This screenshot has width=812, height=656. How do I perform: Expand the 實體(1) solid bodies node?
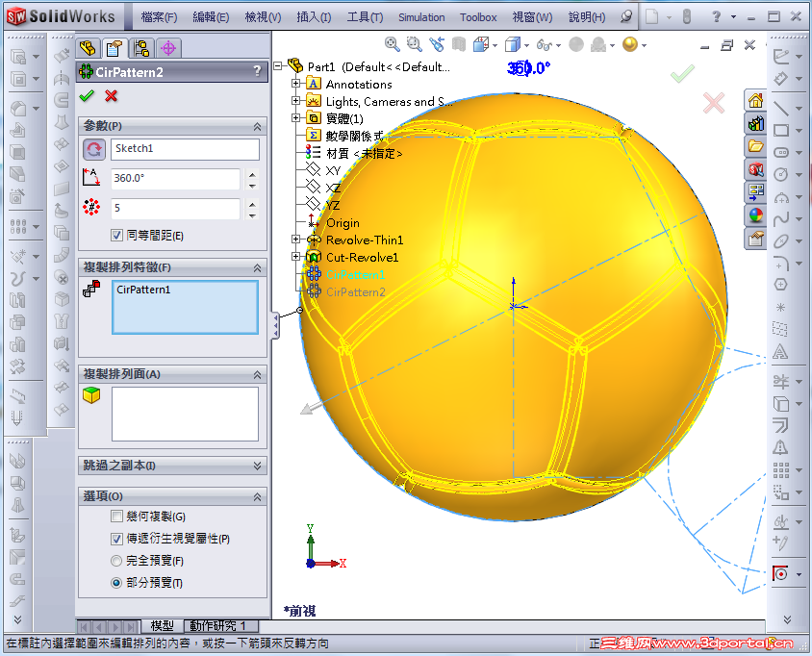pos(295,118)
